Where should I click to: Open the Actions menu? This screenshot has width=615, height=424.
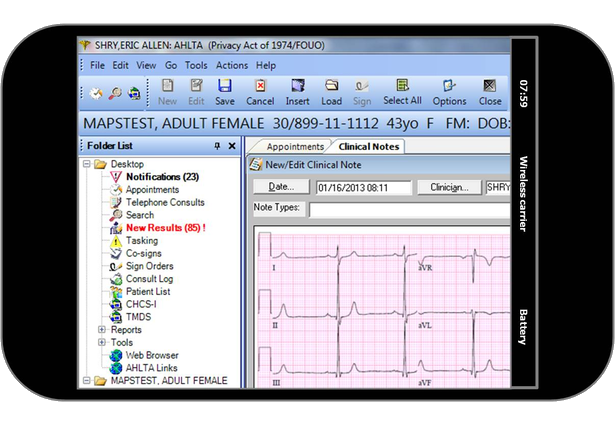232,66
